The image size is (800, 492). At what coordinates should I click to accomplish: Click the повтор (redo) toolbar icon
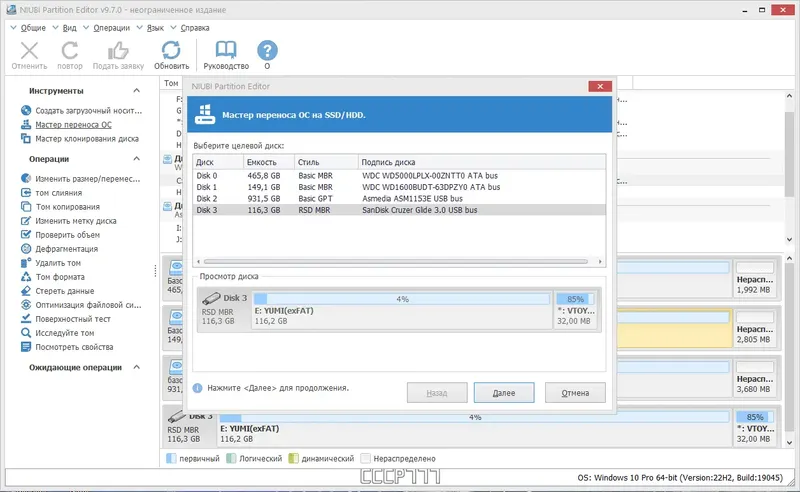click(70, 51)
